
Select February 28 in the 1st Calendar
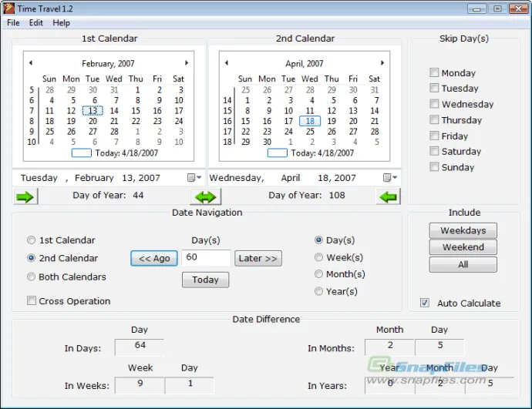click(x=114, y=132)
